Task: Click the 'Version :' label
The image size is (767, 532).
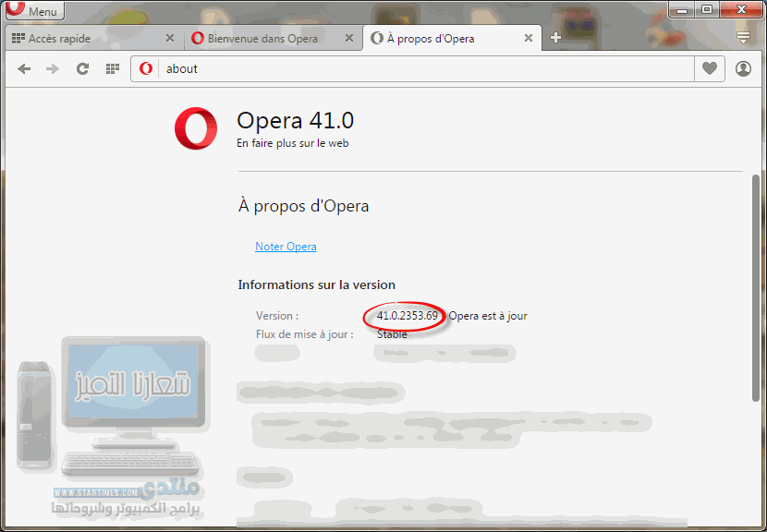Action: 277,316
